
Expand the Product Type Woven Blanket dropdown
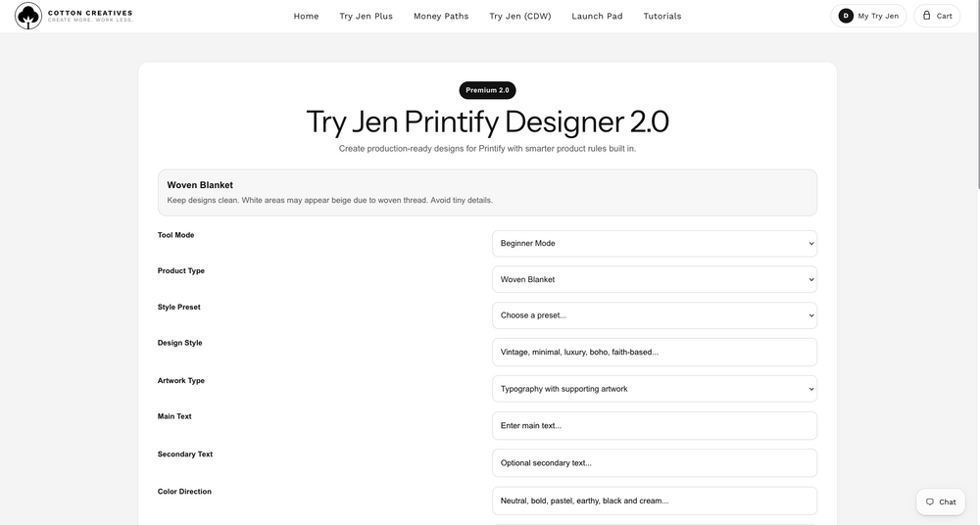[x=655, y=279]
